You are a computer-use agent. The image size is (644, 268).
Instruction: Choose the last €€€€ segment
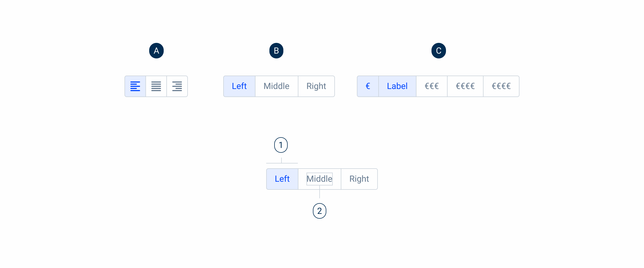[x=501, y=86]
